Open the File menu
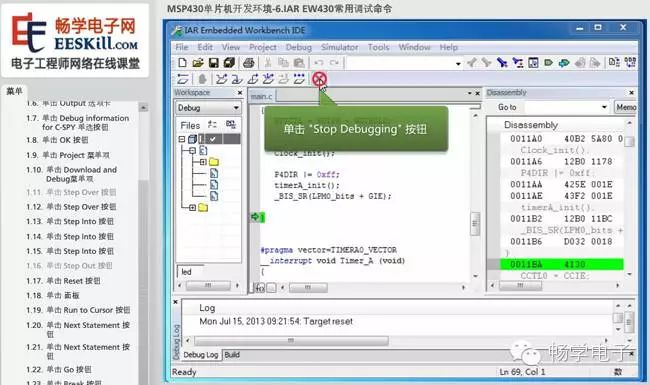The height and width of the screenshot is (385, 650). 182,47
